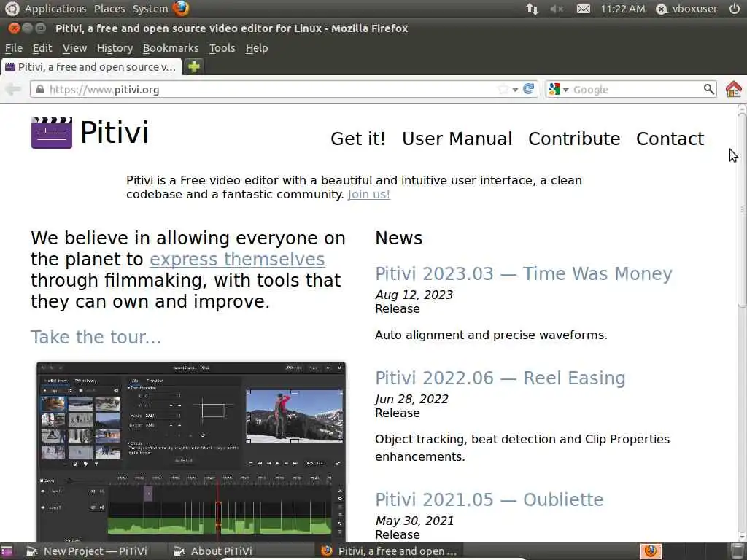Click Take the tour... link
This screenshot has width=747, height=560.
click(96, 337)
